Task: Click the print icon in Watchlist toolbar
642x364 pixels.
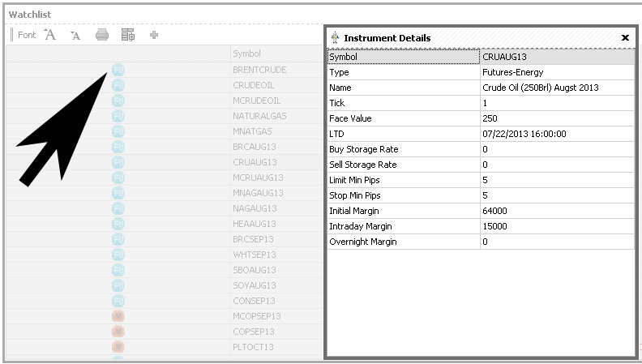Action: point(102,35)
